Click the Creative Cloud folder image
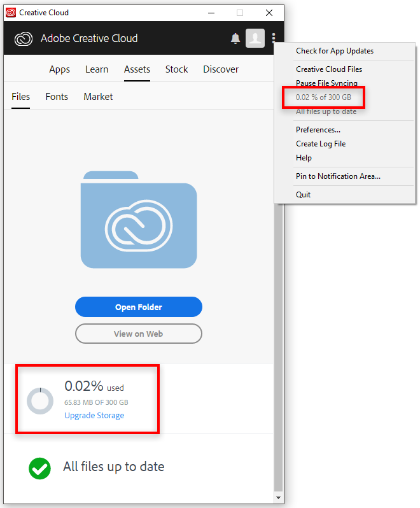 (139, 220)
